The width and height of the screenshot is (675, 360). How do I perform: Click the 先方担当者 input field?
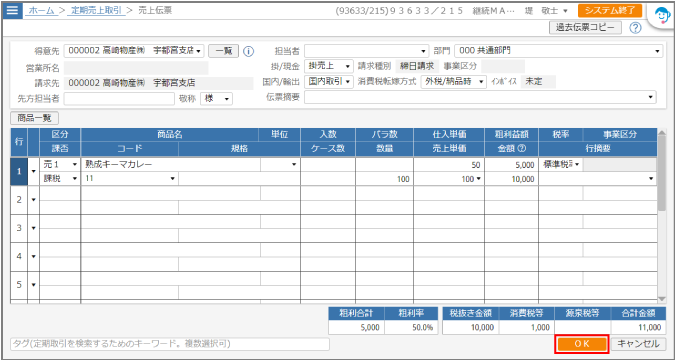pos(119,99)
